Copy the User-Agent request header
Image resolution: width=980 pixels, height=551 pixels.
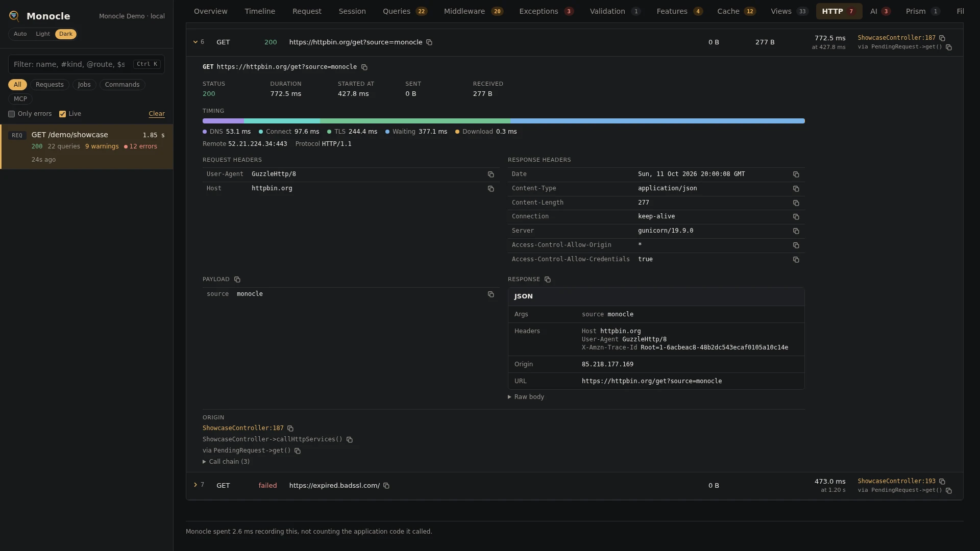(x=491, y=174)
